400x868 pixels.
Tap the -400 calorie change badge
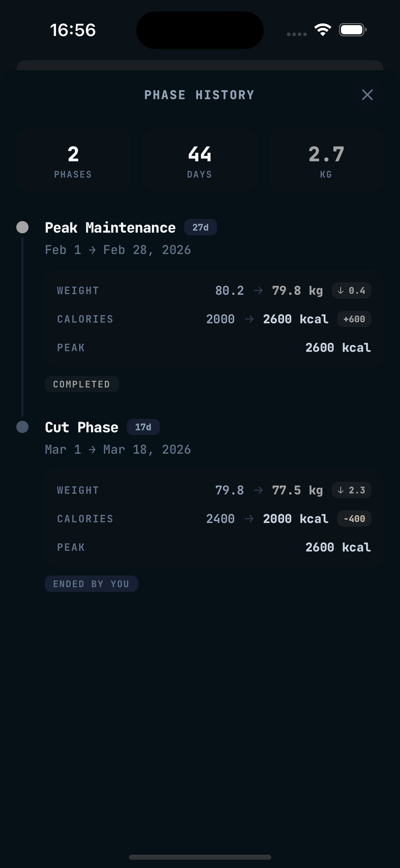[x=354, y=519]
